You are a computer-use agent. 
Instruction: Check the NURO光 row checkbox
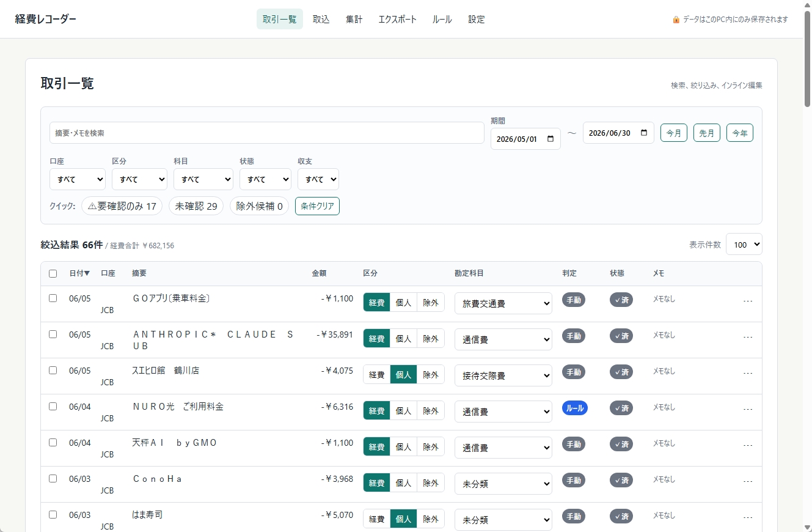click(x=53, y=407)
